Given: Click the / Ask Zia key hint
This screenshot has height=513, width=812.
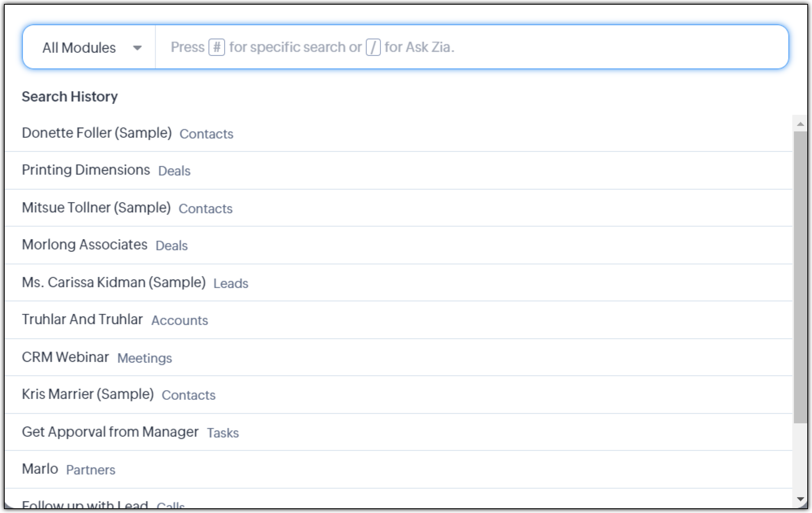Looking at the screenshot, I should (373, 47).
